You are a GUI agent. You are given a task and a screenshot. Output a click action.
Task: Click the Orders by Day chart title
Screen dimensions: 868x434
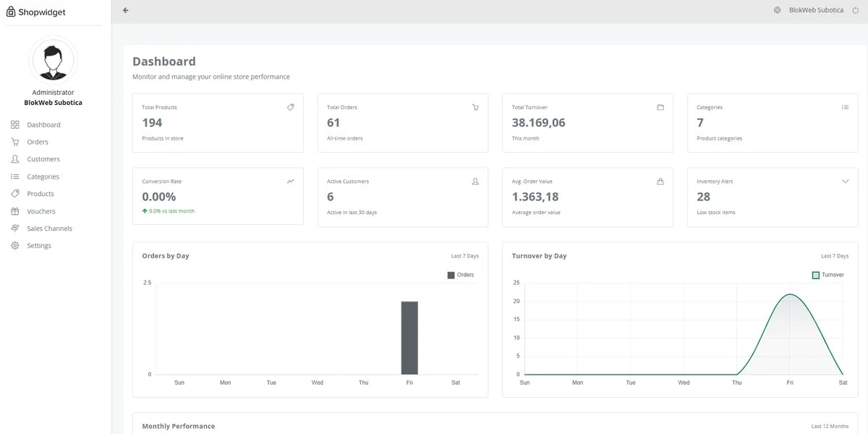(x=166, y=256)
